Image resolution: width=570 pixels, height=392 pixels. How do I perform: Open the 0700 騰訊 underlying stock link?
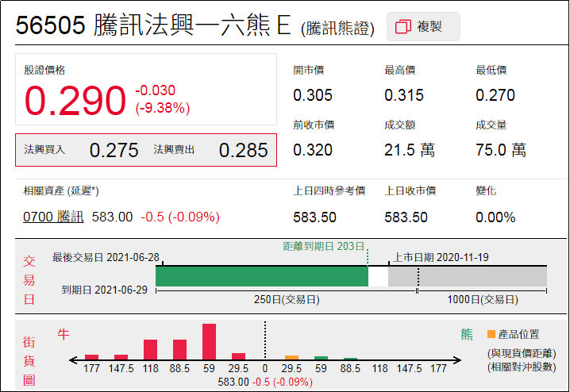point(53,217)
